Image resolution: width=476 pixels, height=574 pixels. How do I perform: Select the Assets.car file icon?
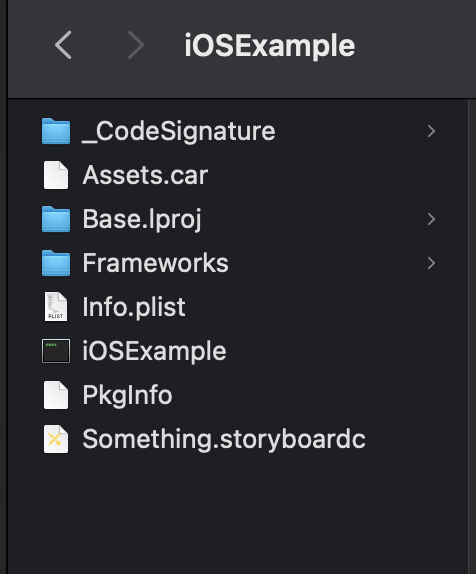(x=56, y=175)
